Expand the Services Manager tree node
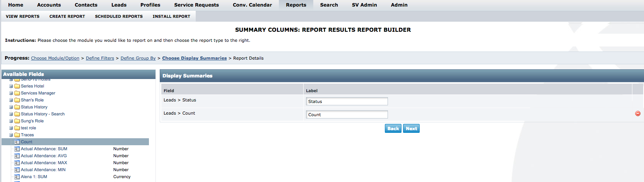644x182 pixels. [11, 93]
